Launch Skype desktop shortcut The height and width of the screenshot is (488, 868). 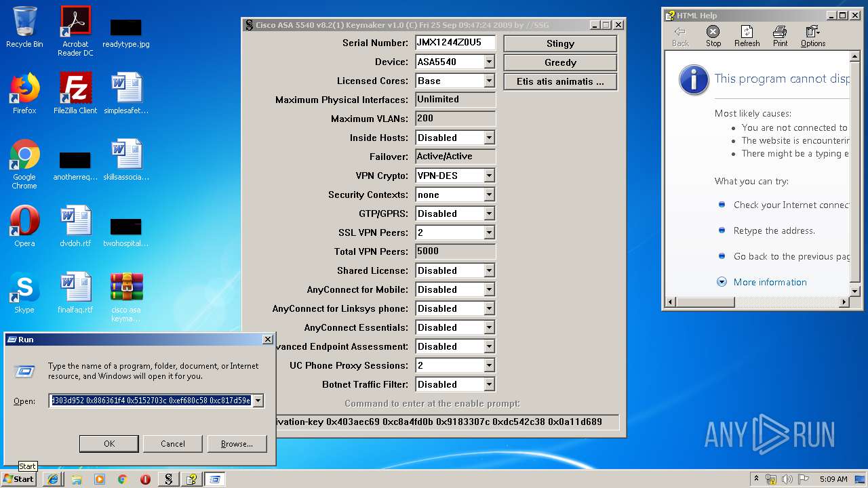pos(24,293)
